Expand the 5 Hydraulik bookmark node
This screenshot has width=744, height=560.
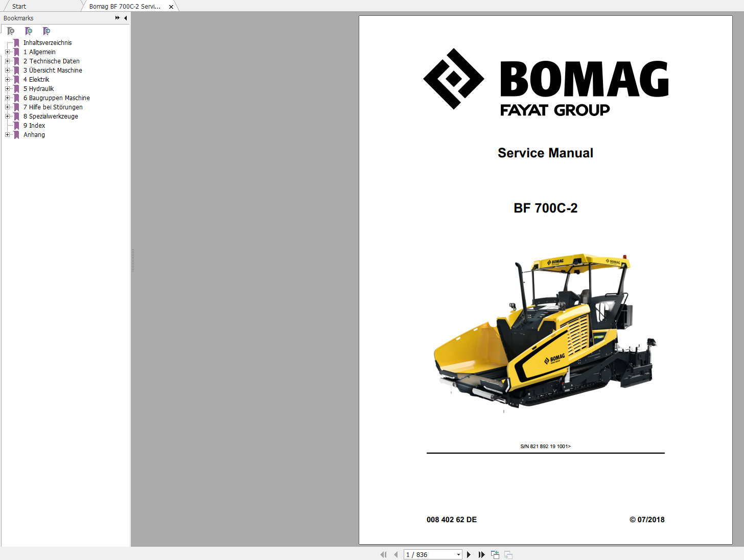pos(7,89)
